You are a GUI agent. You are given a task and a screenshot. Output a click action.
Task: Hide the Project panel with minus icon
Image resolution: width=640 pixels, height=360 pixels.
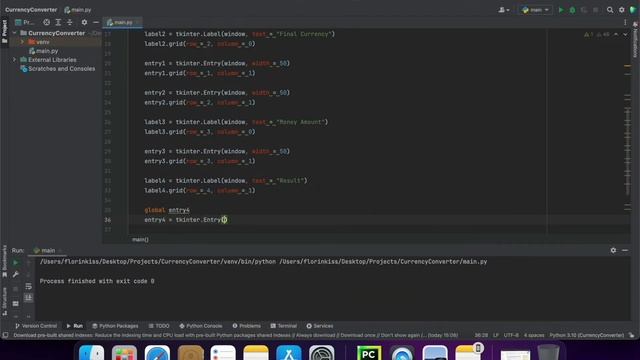(96, 22)
